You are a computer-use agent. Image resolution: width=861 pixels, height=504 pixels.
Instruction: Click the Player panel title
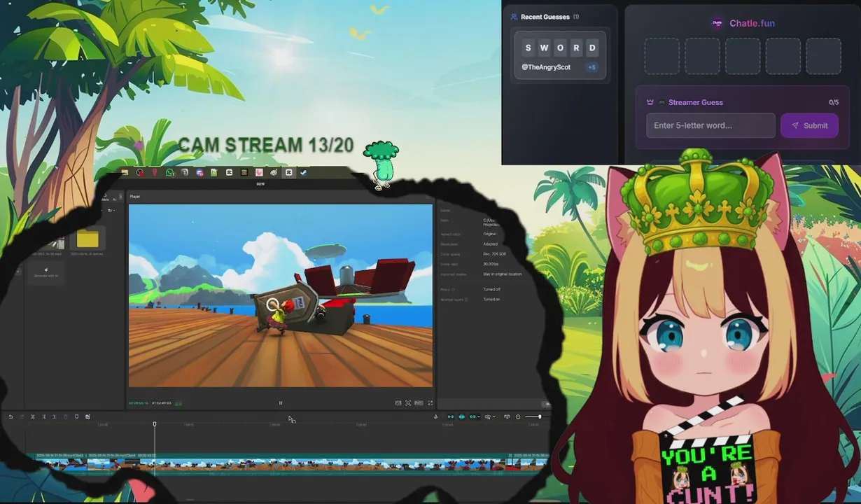tap(135, 197)
